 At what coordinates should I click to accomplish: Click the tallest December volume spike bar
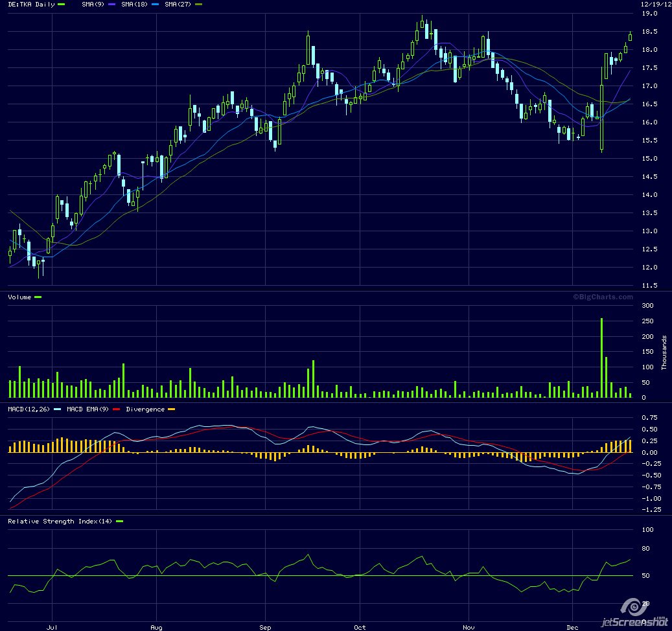602,358
